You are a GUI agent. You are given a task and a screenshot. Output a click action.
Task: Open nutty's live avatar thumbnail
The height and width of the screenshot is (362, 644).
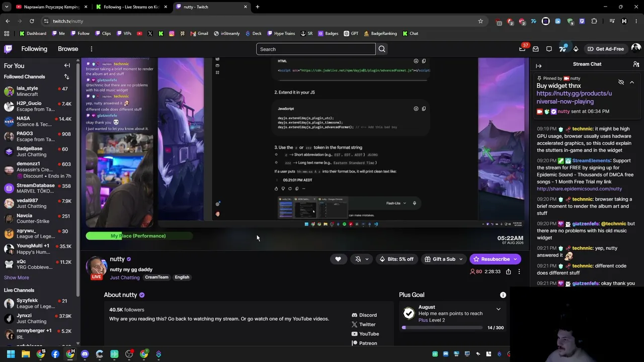[97, 268]
